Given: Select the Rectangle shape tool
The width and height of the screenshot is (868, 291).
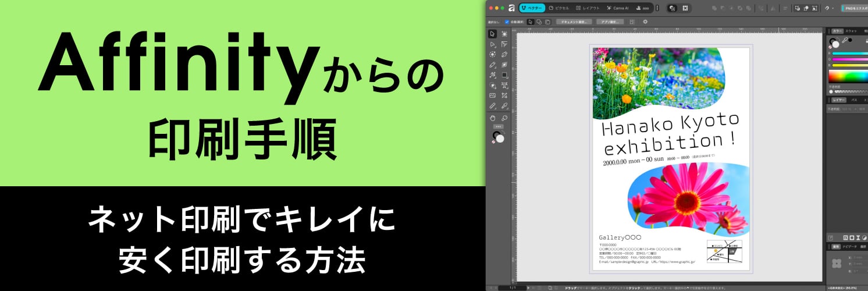Looking at the screenshot, I should pyautogui.click(x=504, y=75).
